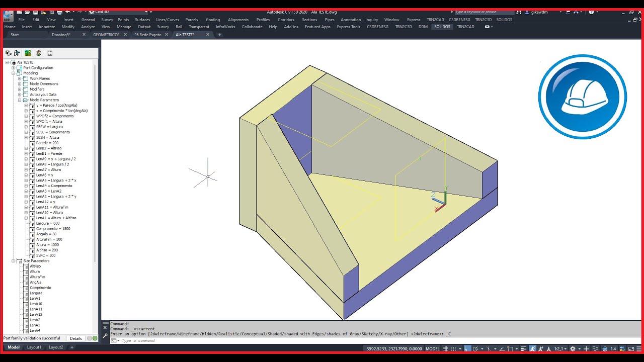Viewport: 644px width, 362px height.
Task: Open the Civil 3D workspace dropdown
Action: (118, 12)
